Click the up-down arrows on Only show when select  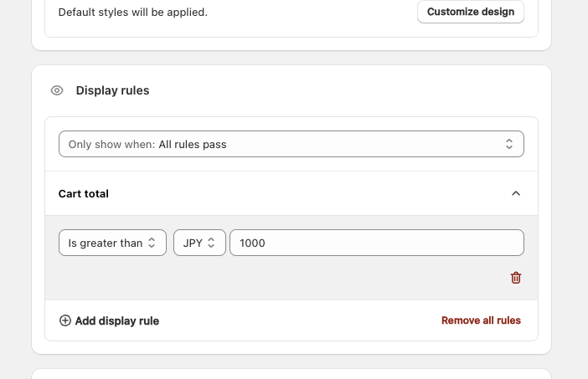tap(508, 144)
